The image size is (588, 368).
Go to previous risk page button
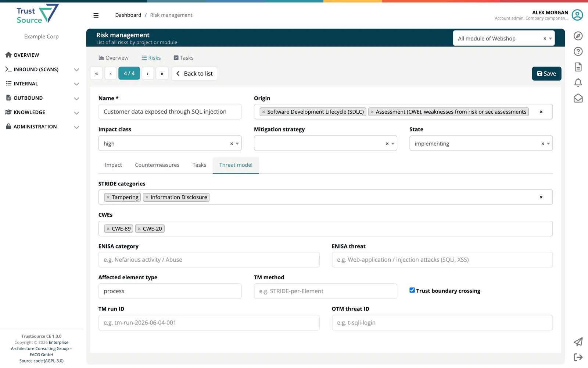[x=111, y=74]
